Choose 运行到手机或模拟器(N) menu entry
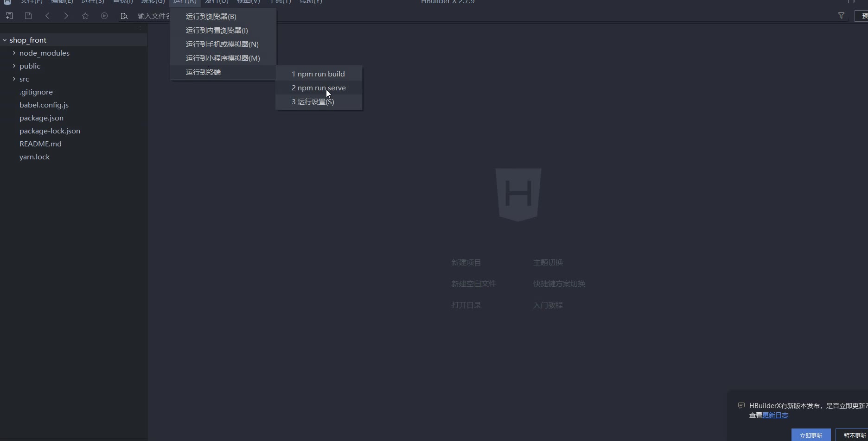The width and height of the screenshot is (868, 441). tap(223, 44)
